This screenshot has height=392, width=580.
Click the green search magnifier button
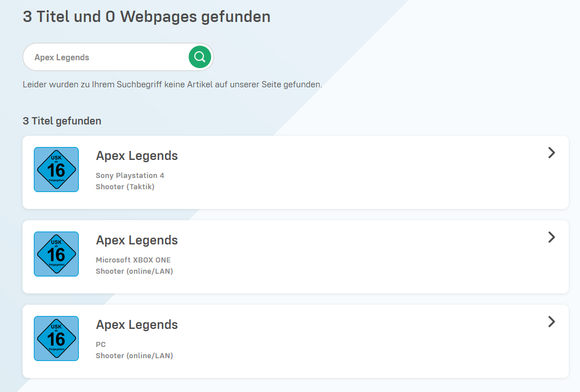200,57
